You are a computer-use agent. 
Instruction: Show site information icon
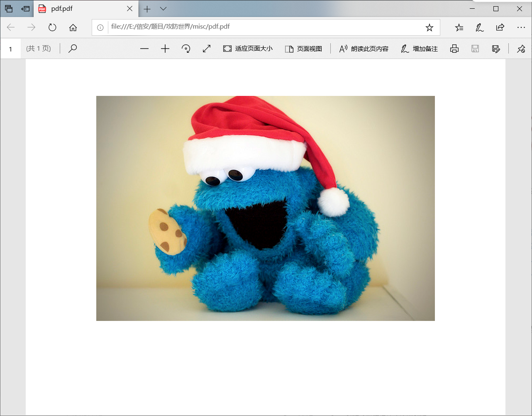tap(100, 27)
